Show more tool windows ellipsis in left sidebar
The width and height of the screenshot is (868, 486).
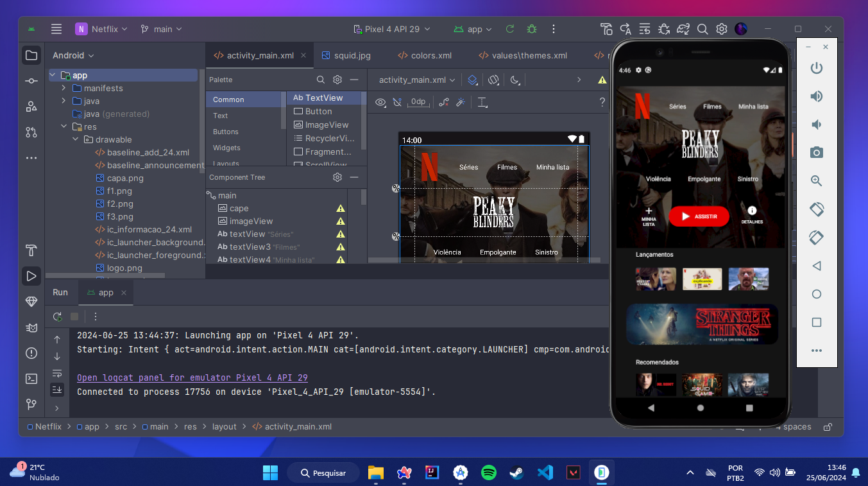pyautogui.click(x=31, y=158)
